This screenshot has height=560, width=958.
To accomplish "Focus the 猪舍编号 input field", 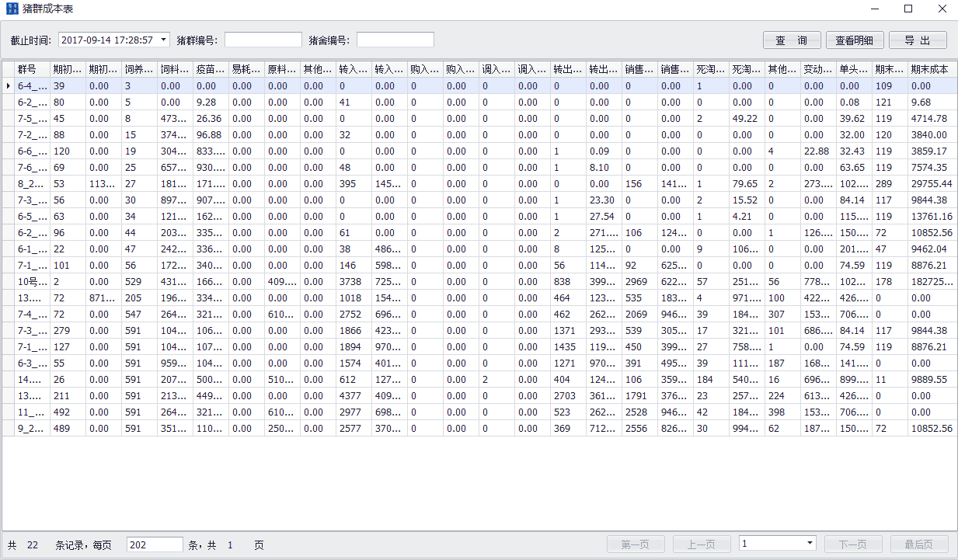I will (395, 40).
